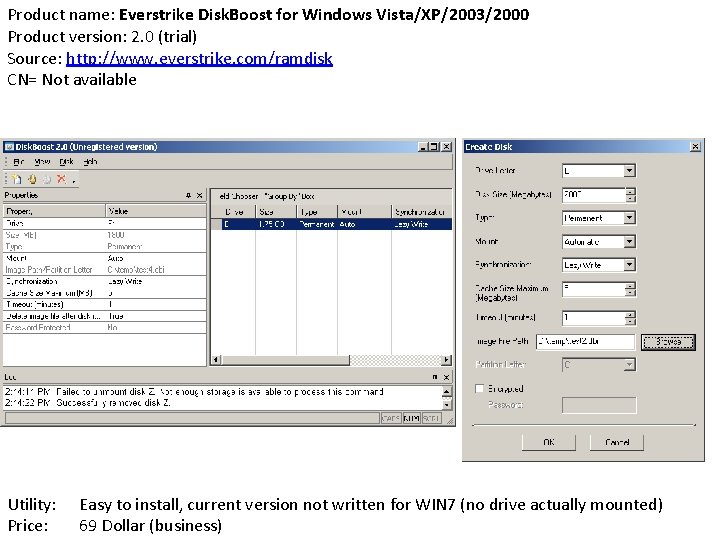Decrease Timeout with down spinner

[x=630, y=321]
